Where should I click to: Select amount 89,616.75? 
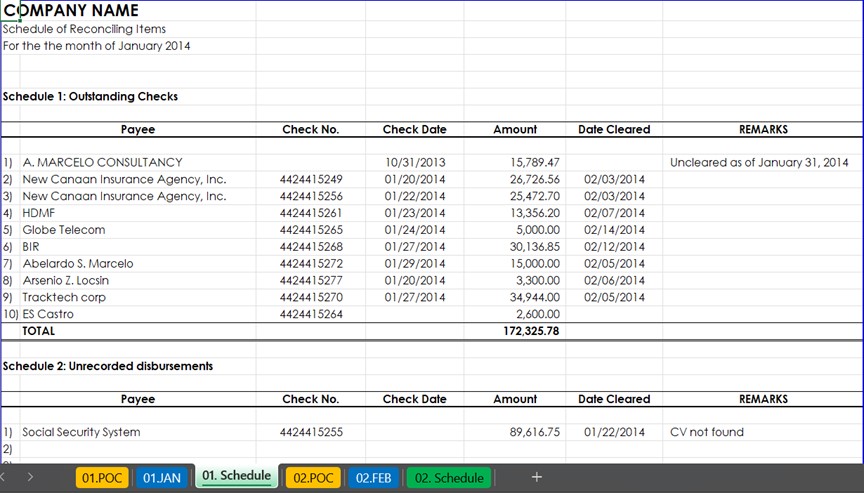tap(534, 432)
